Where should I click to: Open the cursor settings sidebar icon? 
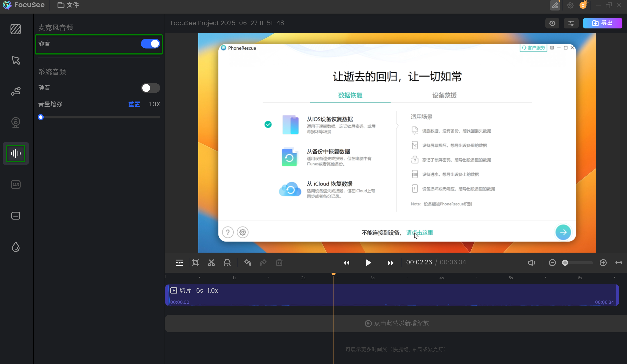tap(16, 60)
